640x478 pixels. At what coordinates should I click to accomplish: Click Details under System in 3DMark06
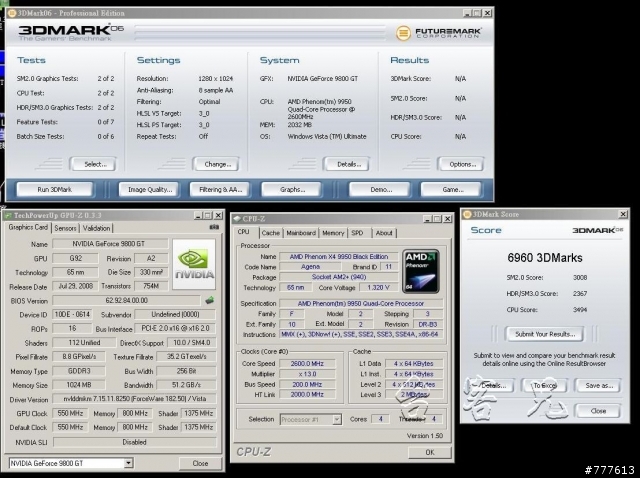coord(348,164)
